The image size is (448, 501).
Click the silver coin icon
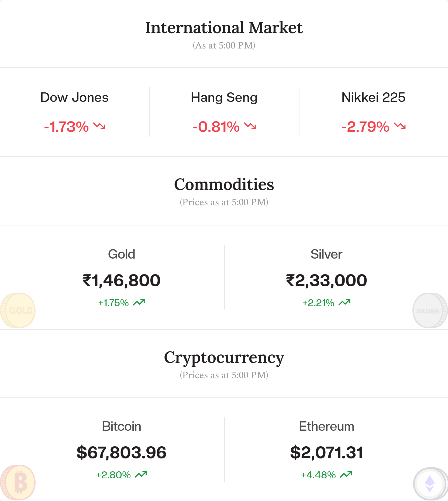pyautogui.click(x=430, y=310)
